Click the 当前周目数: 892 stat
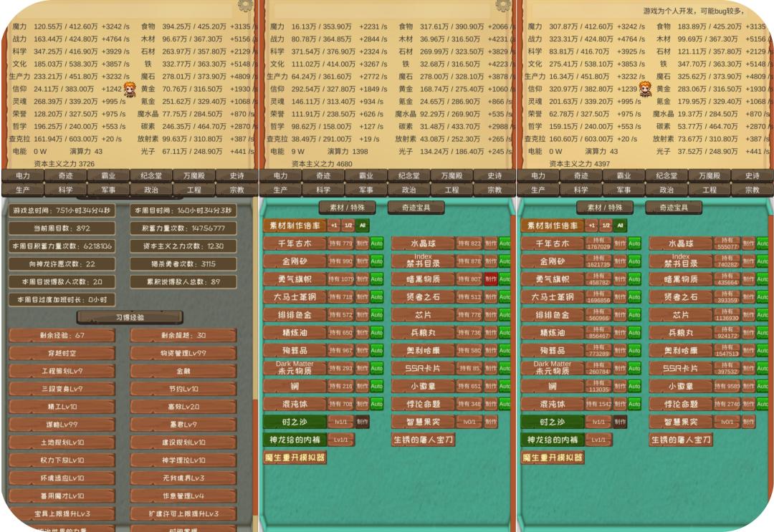This screenshot has width=774, height=532. [62, 228]
